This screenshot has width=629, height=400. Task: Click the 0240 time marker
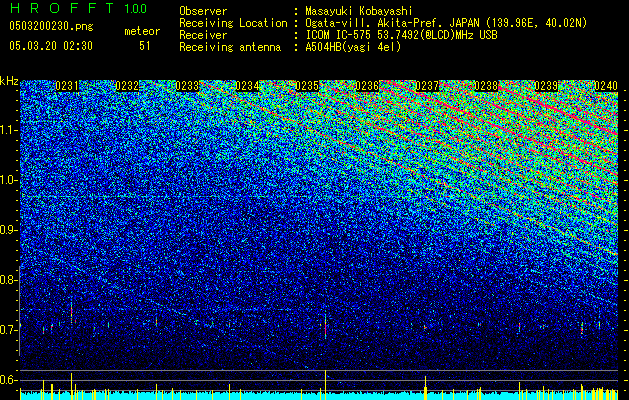tap(606, 86)
